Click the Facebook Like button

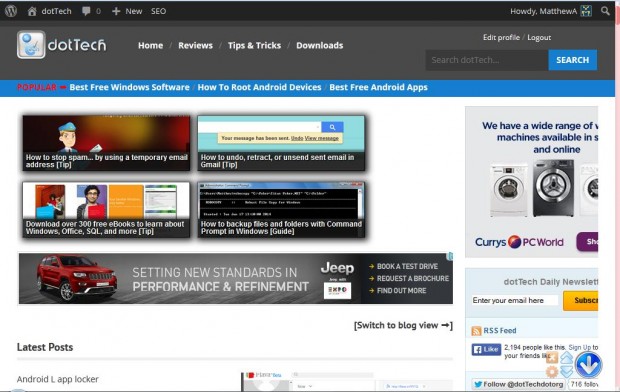(486, 350)
